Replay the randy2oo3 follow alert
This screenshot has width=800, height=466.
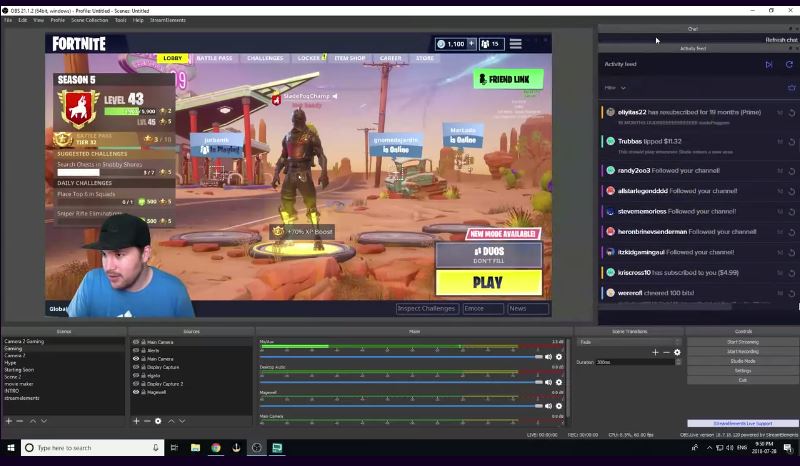[792, 171]
